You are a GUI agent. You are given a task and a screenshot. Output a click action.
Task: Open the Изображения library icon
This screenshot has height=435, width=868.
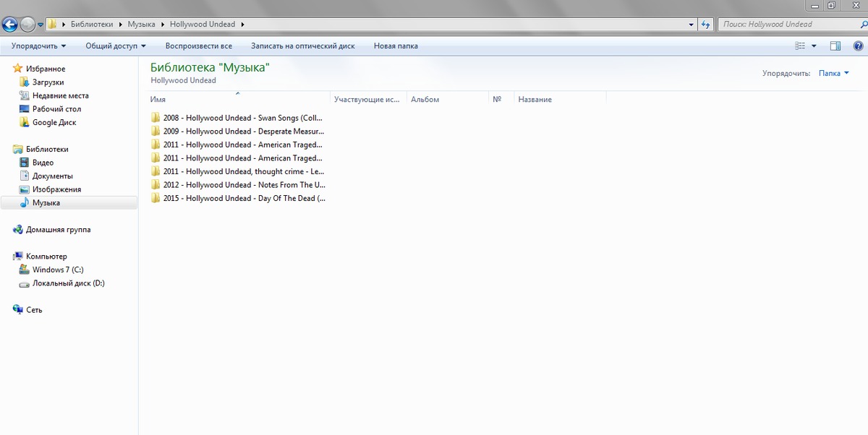coord(25,189)
